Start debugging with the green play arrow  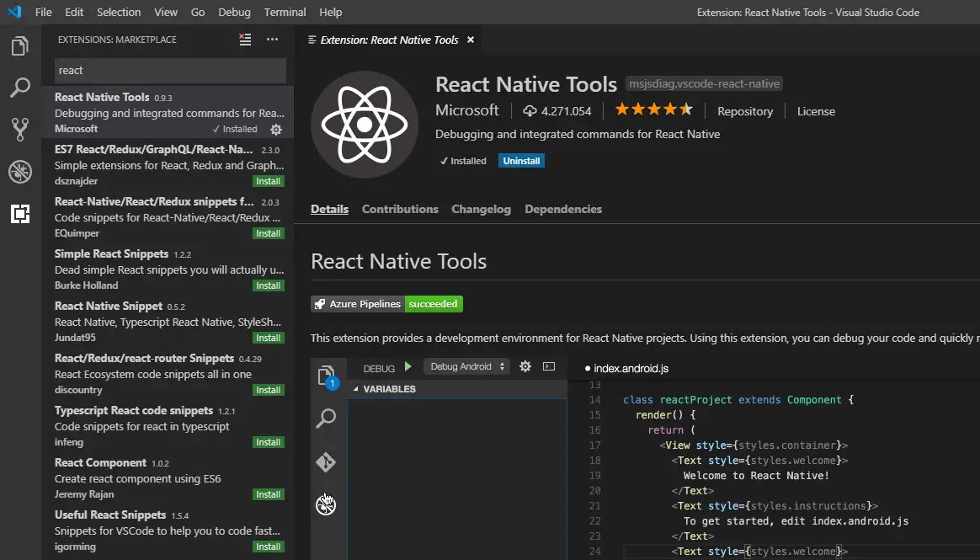point(408,366)
